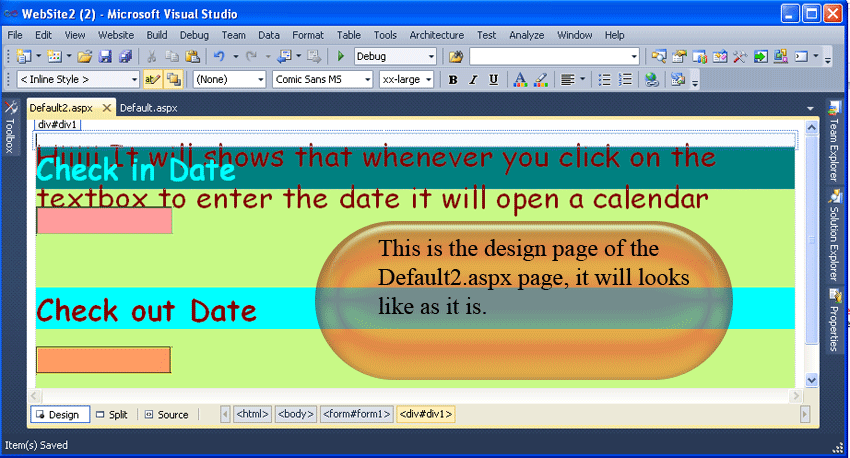Select the <body> tag breadcrumb
Viewport: 850px width, 458px height.
pos(295,414)
